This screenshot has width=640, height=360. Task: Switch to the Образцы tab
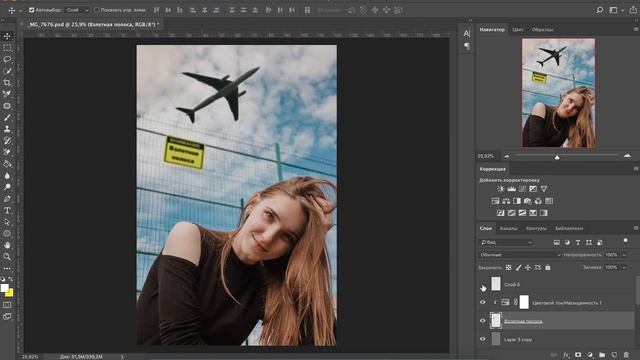click(542, 29)
